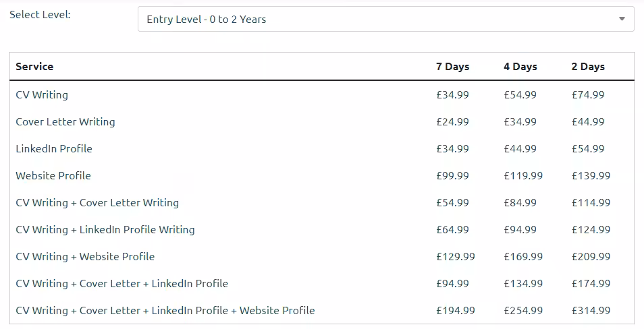Click the 4 Days column header

[x=520, y=66]
